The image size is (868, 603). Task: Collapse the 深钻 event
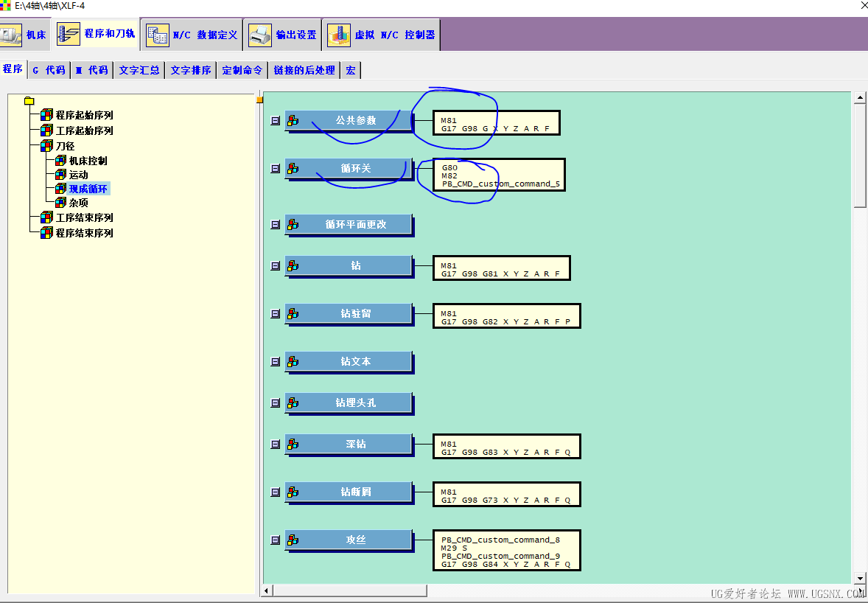point(275,444)
